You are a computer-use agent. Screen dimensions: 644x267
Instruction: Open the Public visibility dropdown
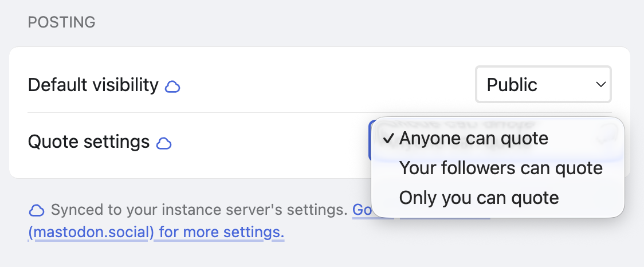[x=543, y=85]
